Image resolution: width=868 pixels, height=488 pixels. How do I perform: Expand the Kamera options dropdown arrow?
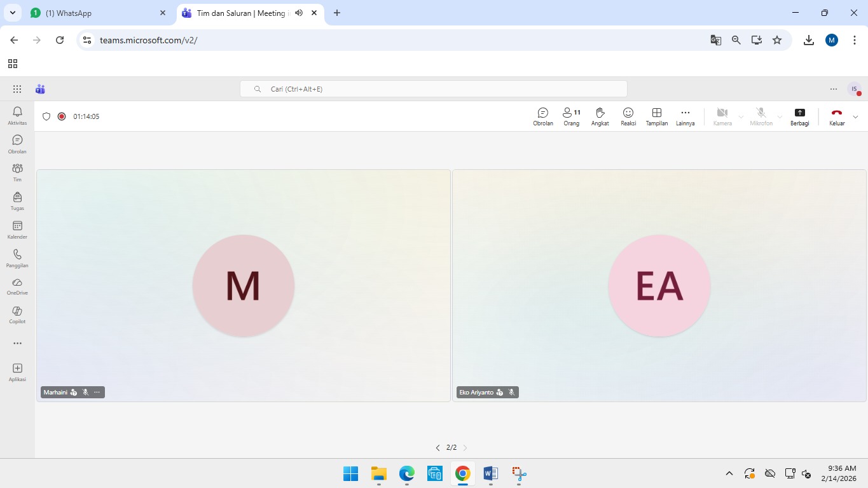tap(741, 117)
